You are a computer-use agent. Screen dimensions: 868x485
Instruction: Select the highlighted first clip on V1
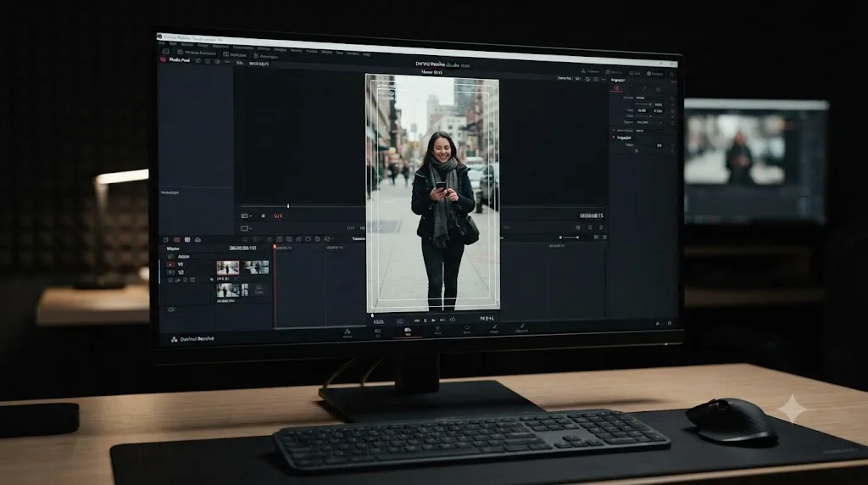[x=228, y=267]
